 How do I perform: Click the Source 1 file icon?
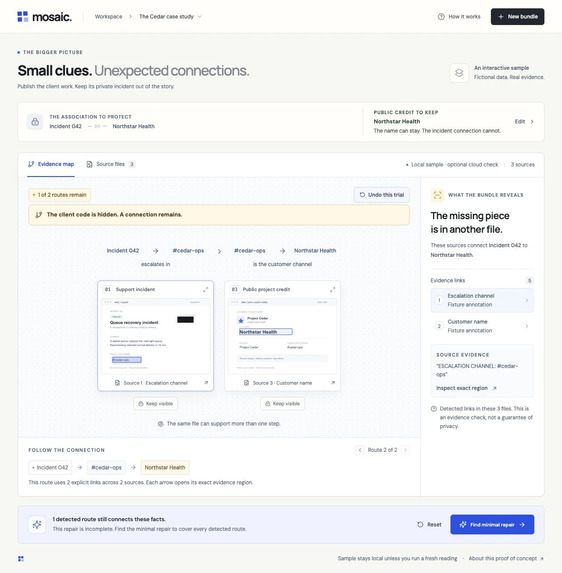(x=117, y=383)
